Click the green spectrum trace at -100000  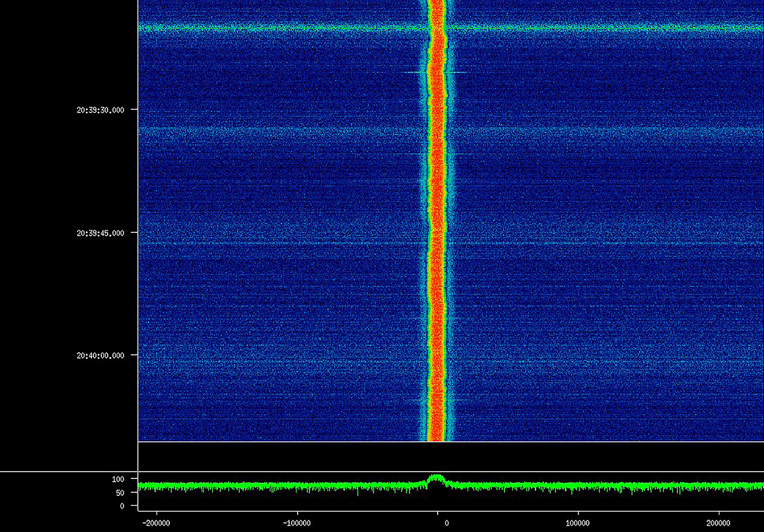coord(297,486)
